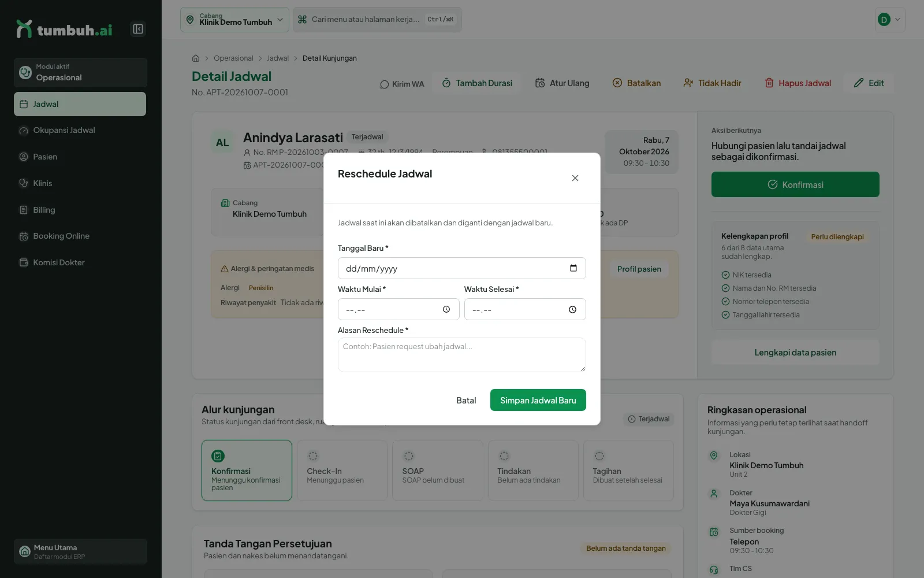Click the Atur Ulang button
The height and width of the screenshot is (578, 924).
pos(562,83)
